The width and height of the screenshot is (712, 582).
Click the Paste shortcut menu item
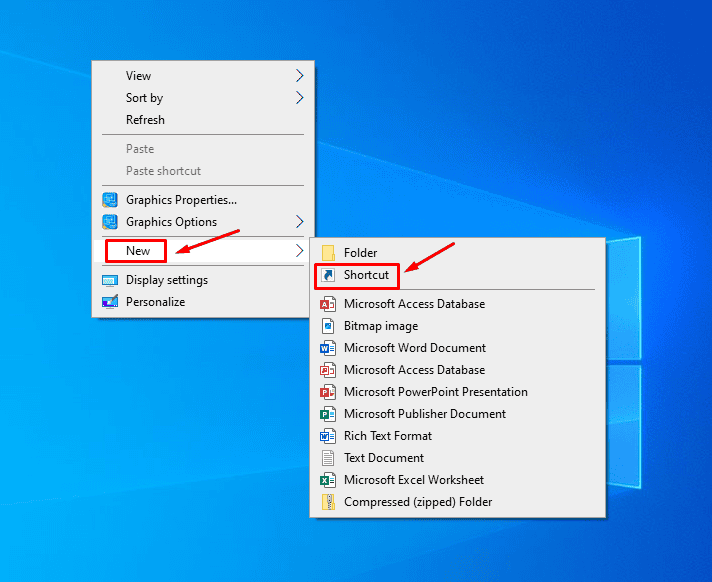[x=163, y=171]
